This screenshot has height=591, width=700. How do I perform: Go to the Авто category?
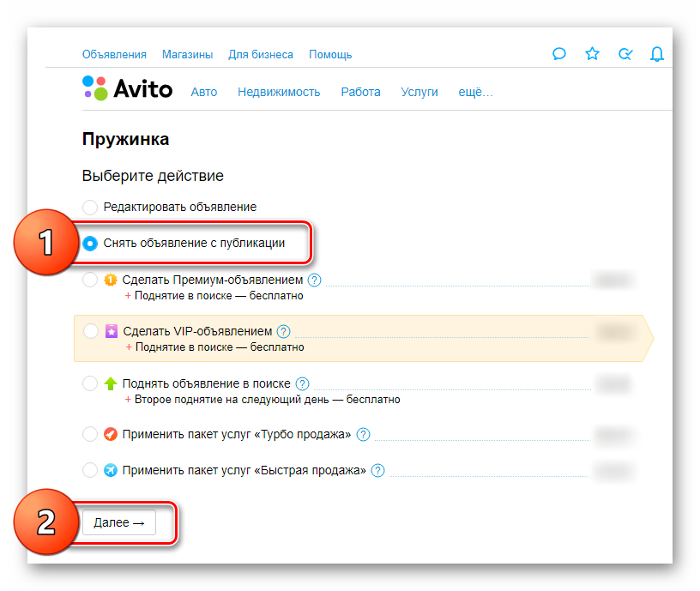[x=204, y=92]
